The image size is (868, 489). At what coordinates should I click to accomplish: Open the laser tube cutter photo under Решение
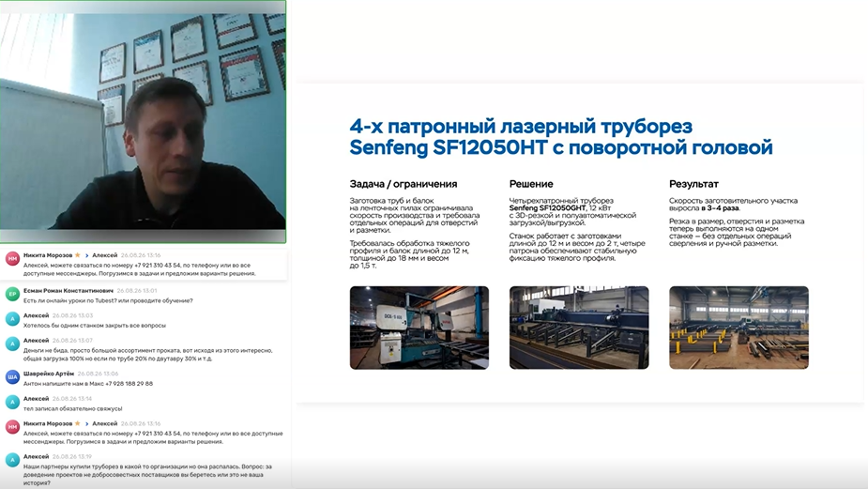click(579, 328)
